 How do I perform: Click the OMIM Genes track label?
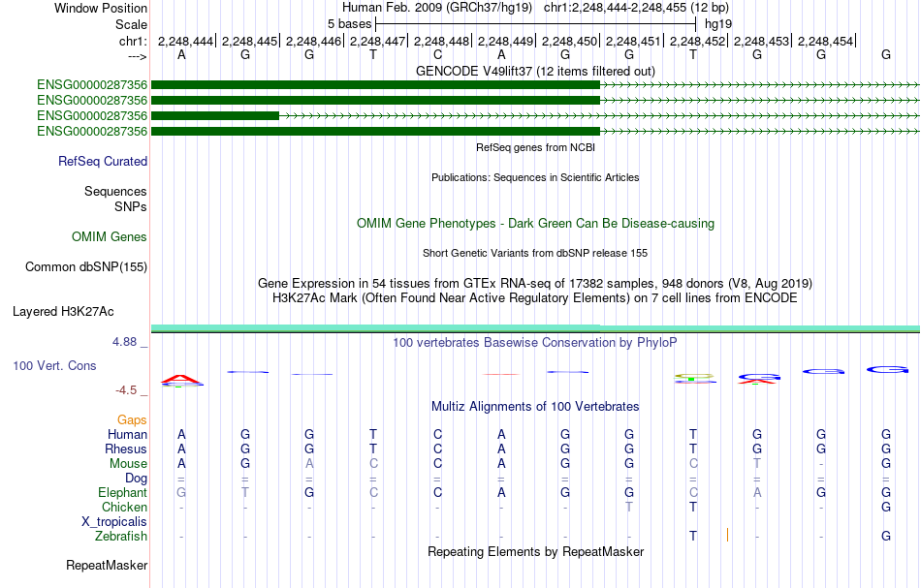[110, 236]
